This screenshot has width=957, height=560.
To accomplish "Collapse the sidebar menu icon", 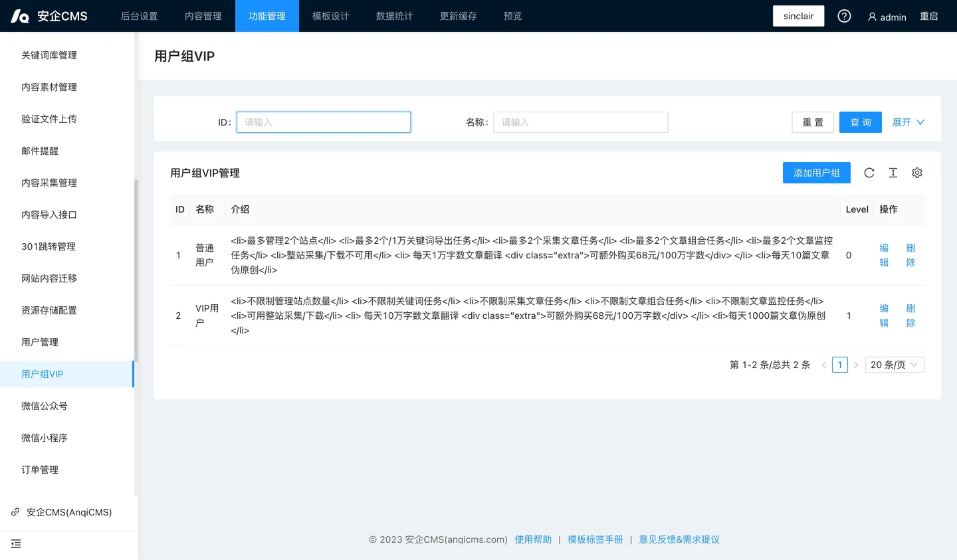I will (16, 544).
